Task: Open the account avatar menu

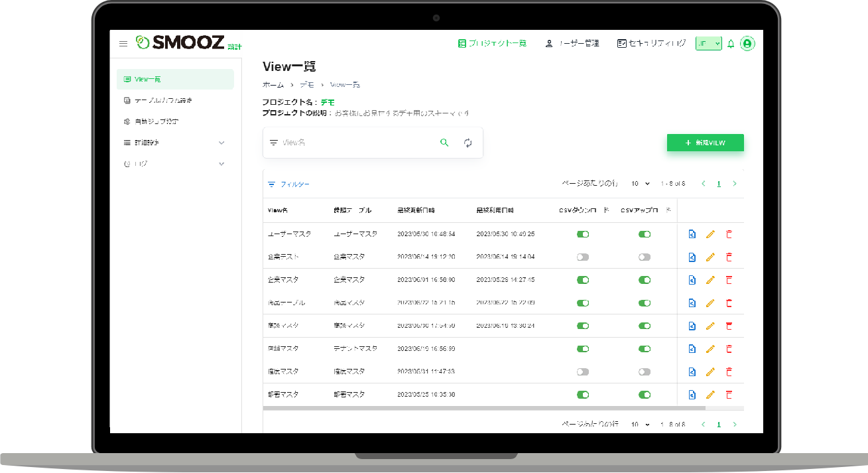Action: (747, 43)
